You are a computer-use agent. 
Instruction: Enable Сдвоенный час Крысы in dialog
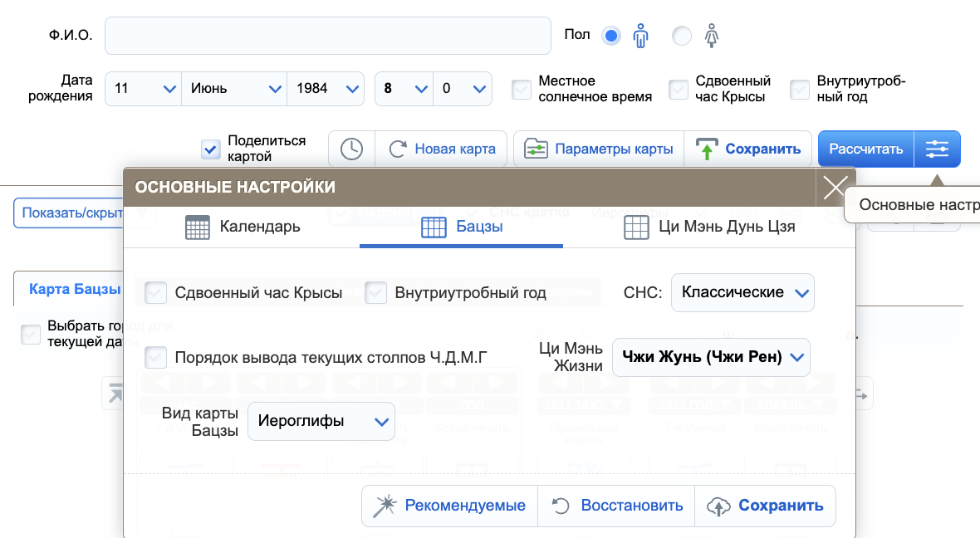156,293
